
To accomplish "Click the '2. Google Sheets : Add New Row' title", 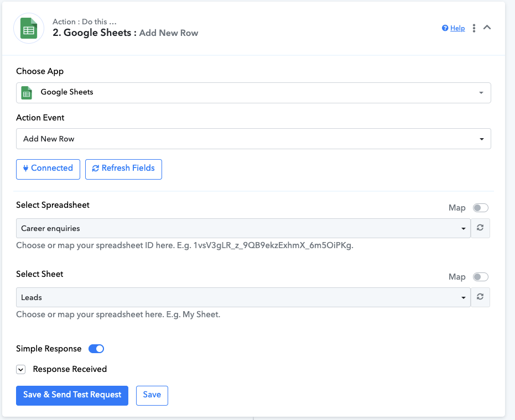I will (x=125, y=33).
